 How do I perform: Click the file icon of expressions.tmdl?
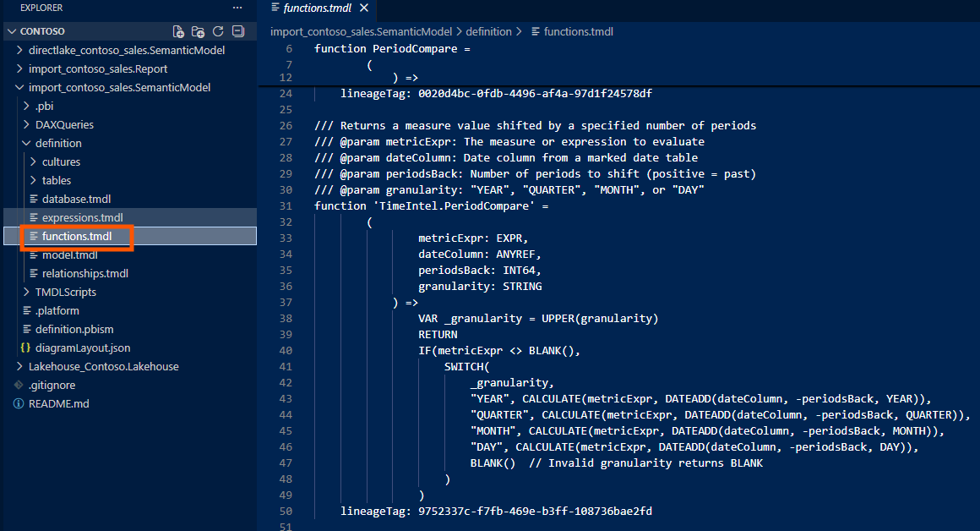(34, 217)
